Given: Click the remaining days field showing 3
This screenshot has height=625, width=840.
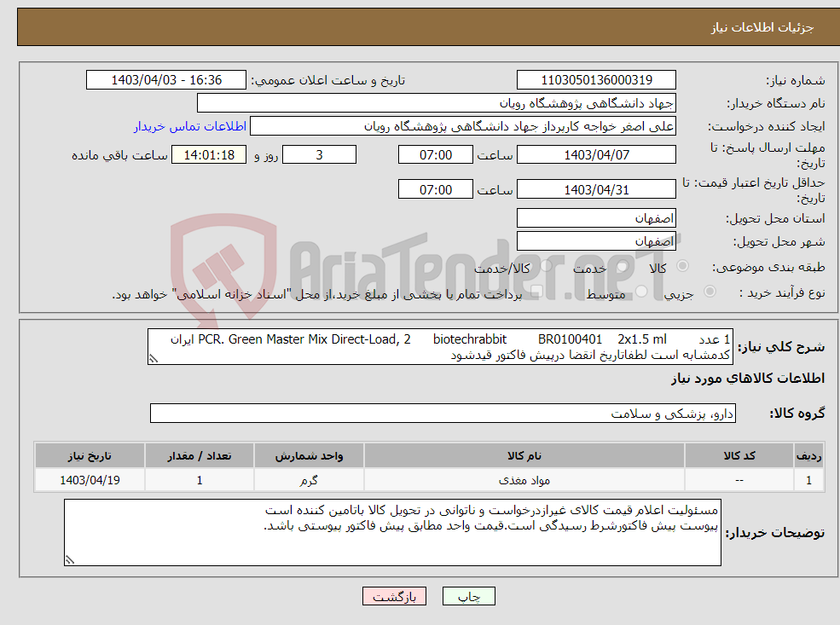Looking at the screenshot, I should [319, 155].
